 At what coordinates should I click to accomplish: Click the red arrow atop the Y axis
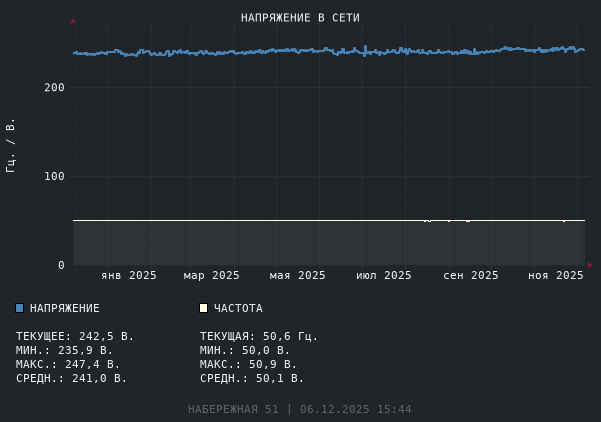click(x=73, y=21)
